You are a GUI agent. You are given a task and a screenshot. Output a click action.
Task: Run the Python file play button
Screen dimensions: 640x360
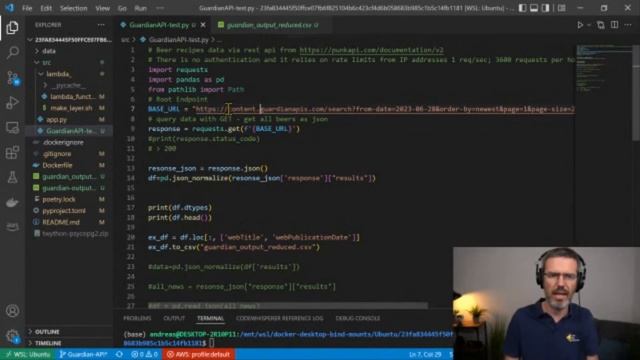(580, 25)
